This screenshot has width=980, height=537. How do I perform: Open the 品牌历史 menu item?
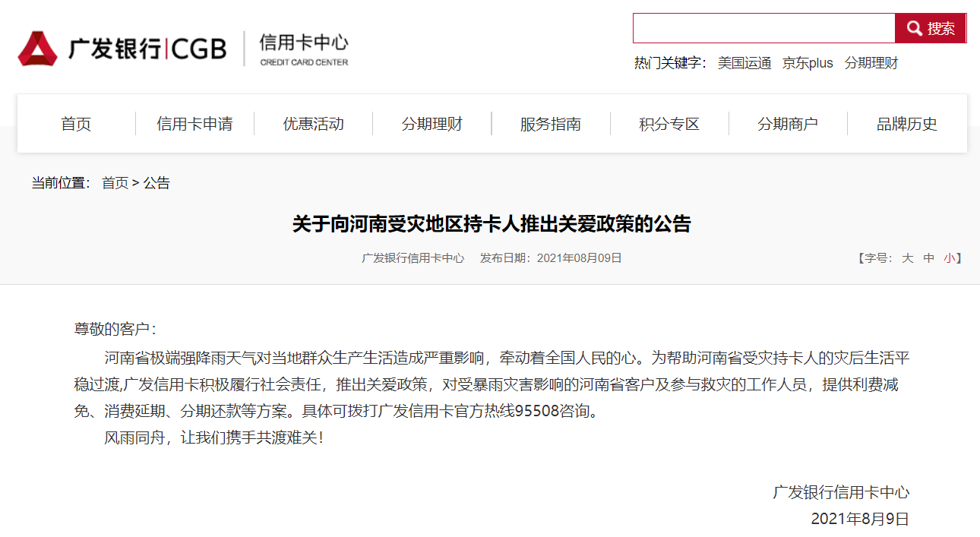pyautogui.click(x=907, y=124)
